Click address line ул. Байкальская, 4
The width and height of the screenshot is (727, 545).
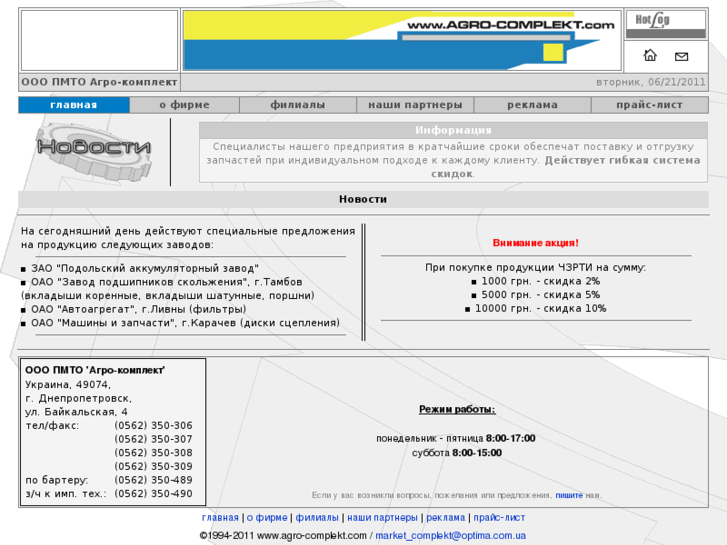point(77,412)
